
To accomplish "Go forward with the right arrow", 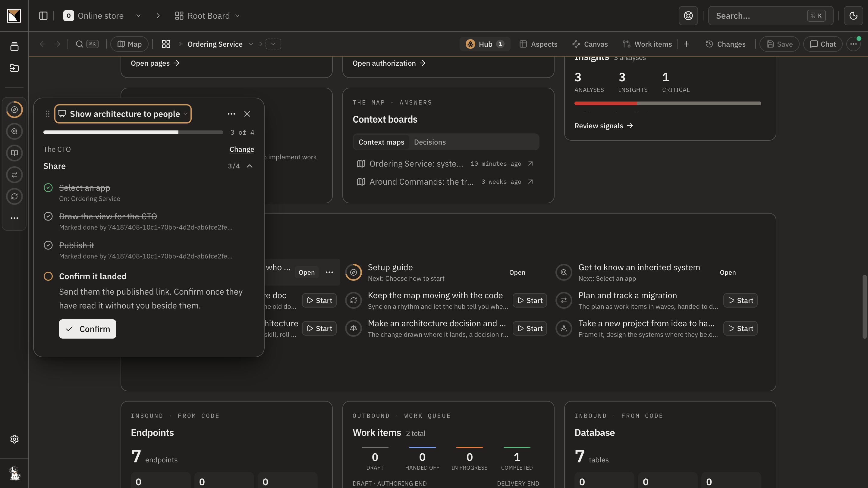I will [57, 44].
